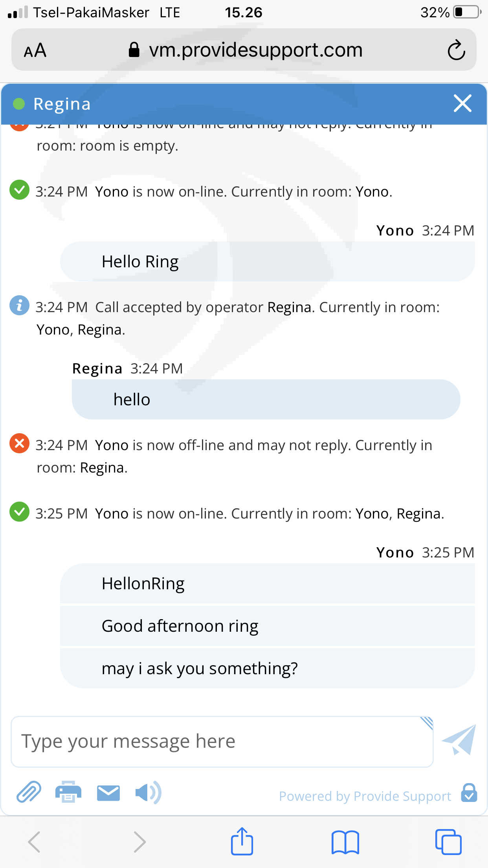The height and width of the screenshot is (868, 488).
Task: Show open Safari tabs
Action: click(448, 842)
